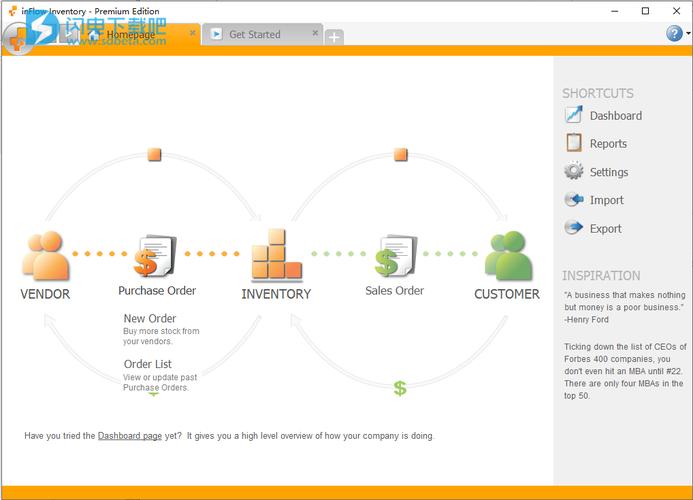Click the Settings gear icon

pyautogui.click(x=574, y=171)
